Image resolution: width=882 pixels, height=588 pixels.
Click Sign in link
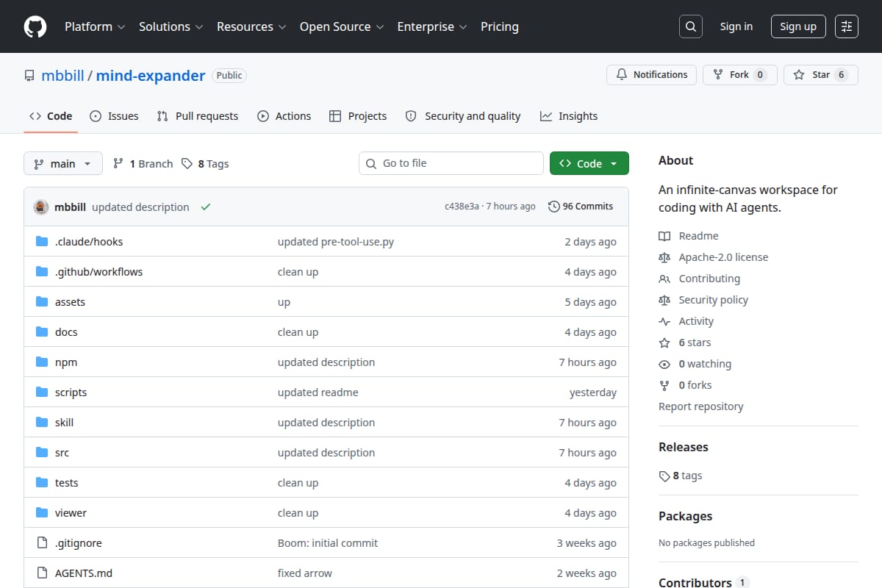coord(736,26)
